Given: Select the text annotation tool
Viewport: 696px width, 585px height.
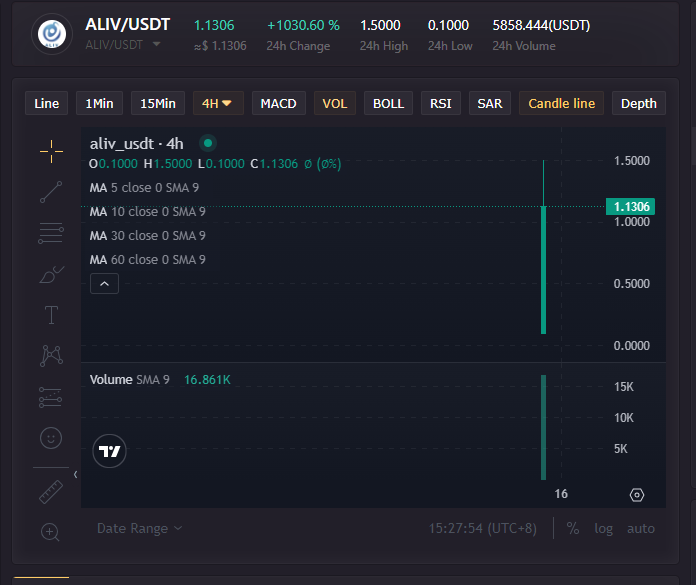Looking at the screenshot, I should click(x=51, y=315).
